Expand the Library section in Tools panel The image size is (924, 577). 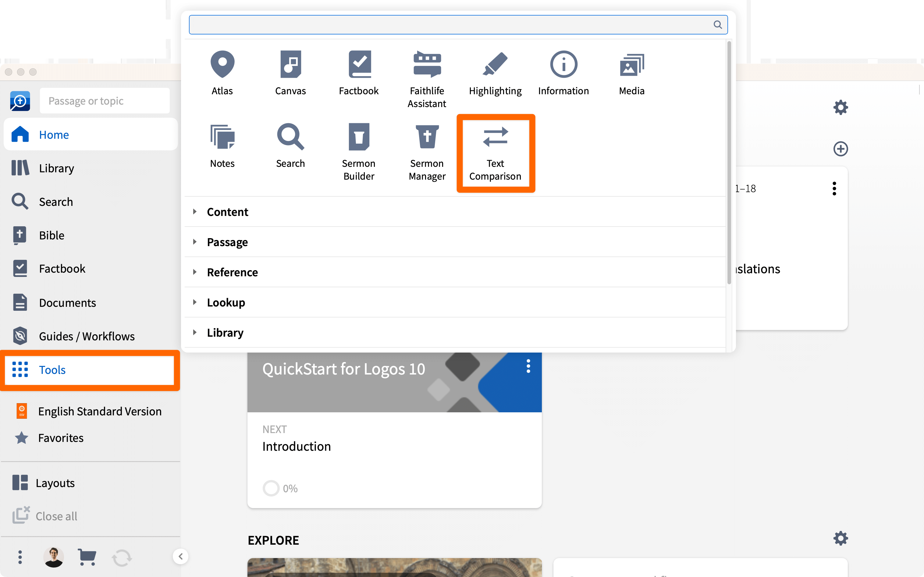point(455,332)
